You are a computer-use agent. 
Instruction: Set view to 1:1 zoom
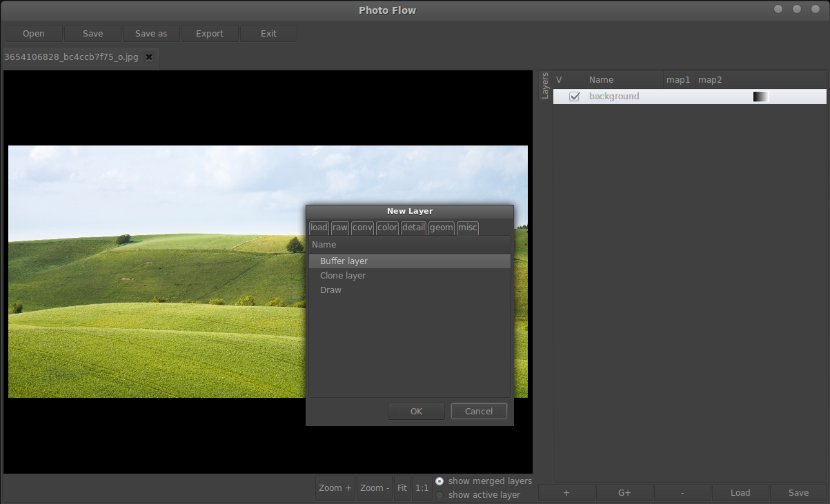(422, 487)
